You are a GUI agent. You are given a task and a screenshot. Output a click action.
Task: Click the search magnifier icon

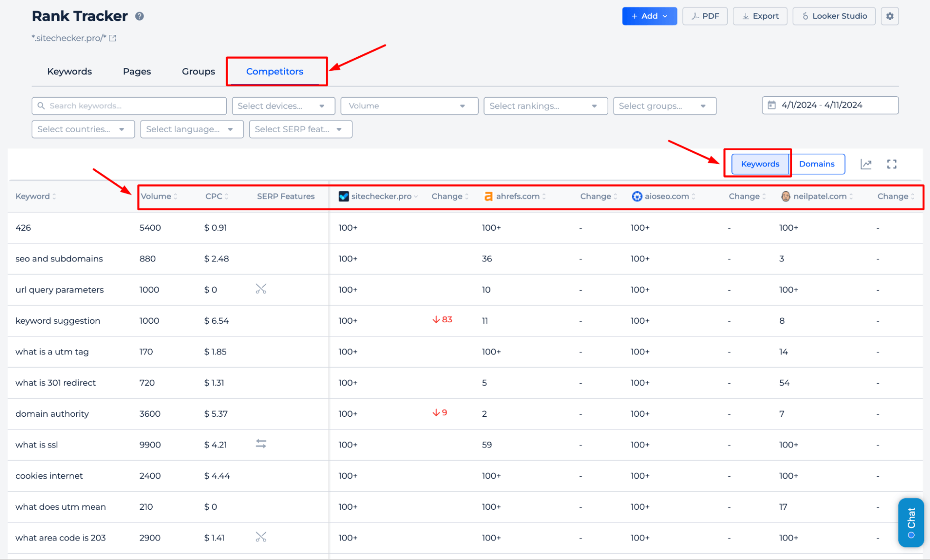pyautogui.click(x=41, y=106)
